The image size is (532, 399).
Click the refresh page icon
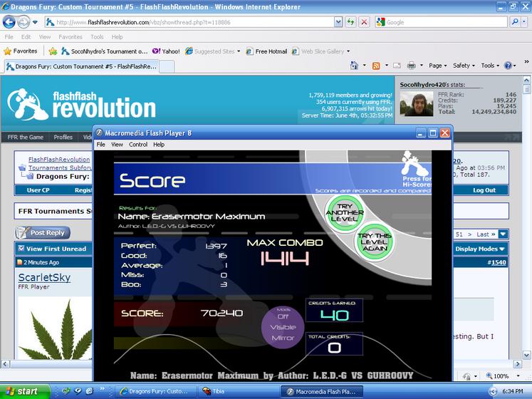[350, 22]
